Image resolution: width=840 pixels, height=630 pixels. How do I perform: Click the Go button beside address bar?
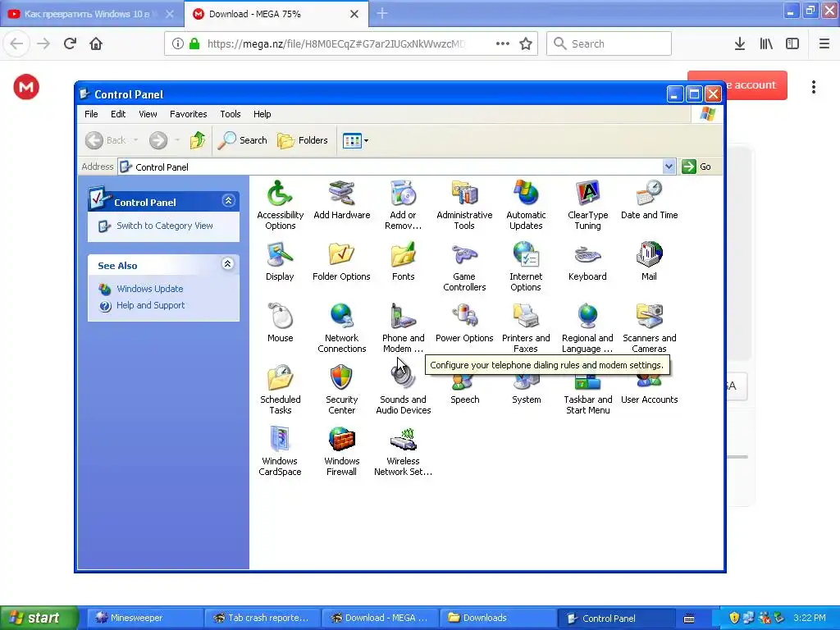pyautogui.click(x=697, y=167)
